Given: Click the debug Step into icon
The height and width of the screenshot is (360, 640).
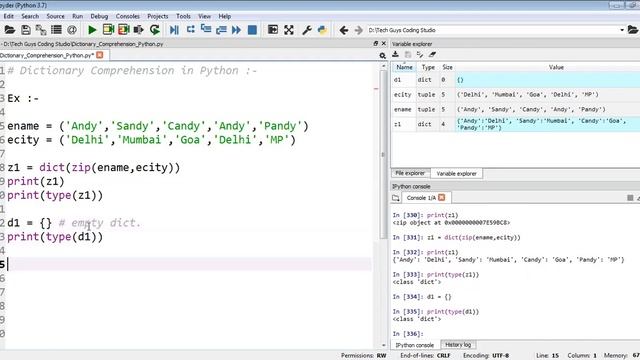Looking at the screenshot, I should (206, 30).
